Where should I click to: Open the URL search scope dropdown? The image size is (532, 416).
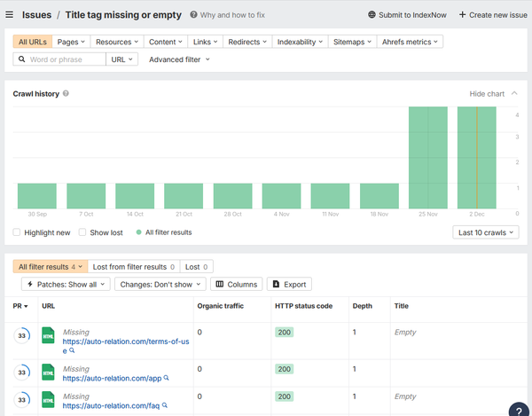[x=121, y=59]
